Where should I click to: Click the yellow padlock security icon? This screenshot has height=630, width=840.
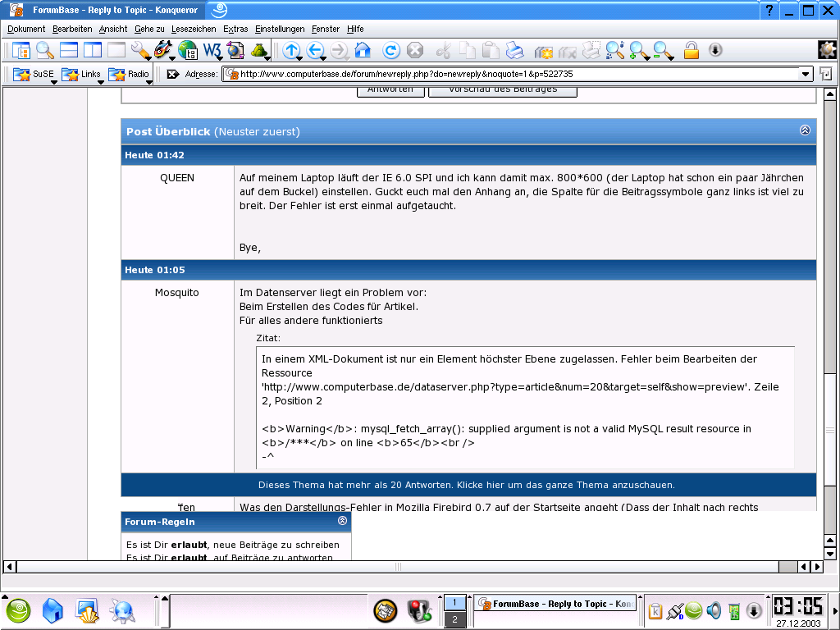(x=691, y=50)
